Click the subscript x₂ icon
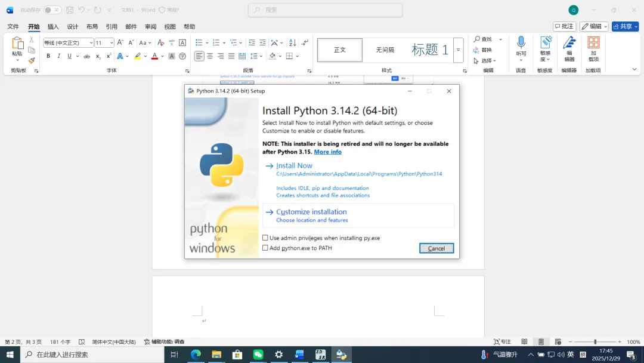 tap(98, 56)
